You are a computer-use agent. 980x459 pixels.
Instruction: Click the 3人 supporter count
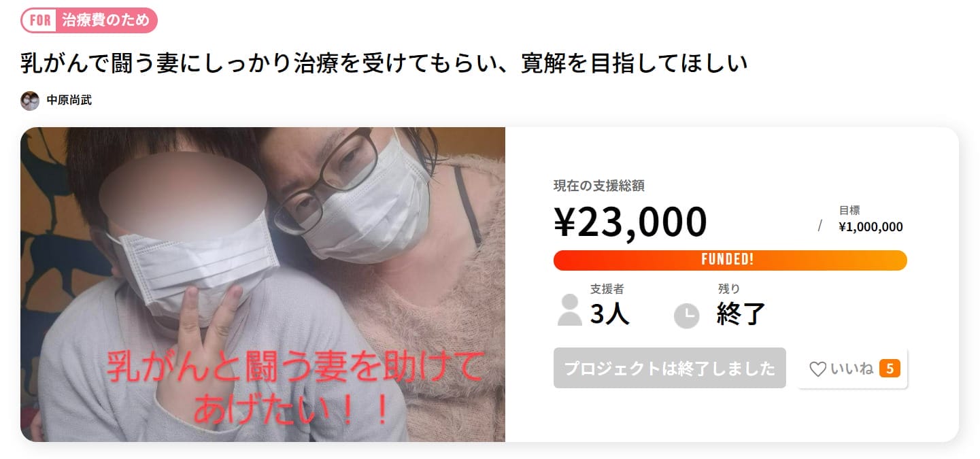[609, 314]
